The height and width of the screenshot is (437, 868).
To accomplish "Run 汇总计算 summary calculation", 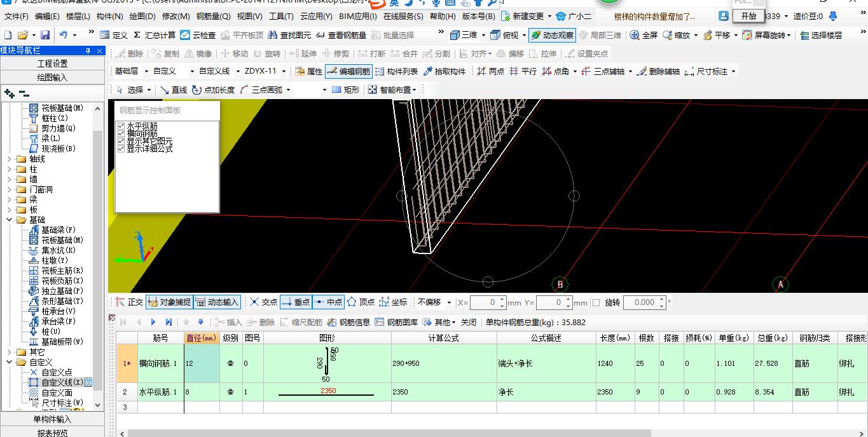I will click(x=154, y=35).
